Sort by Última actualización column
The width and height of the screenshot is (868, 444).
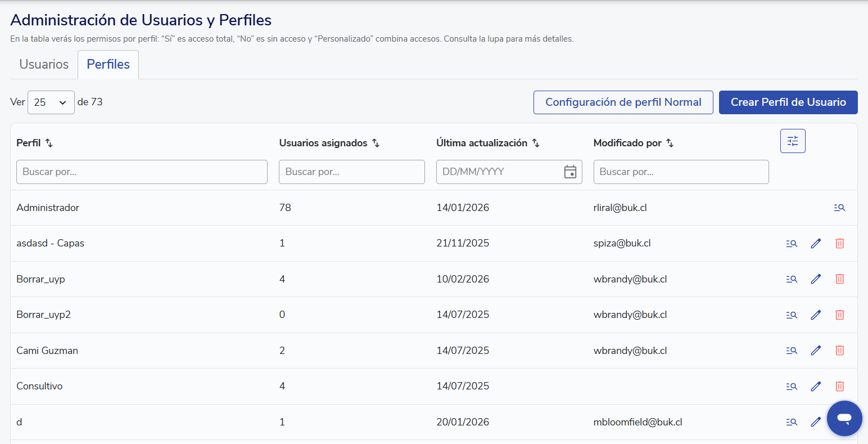(536, 143)
